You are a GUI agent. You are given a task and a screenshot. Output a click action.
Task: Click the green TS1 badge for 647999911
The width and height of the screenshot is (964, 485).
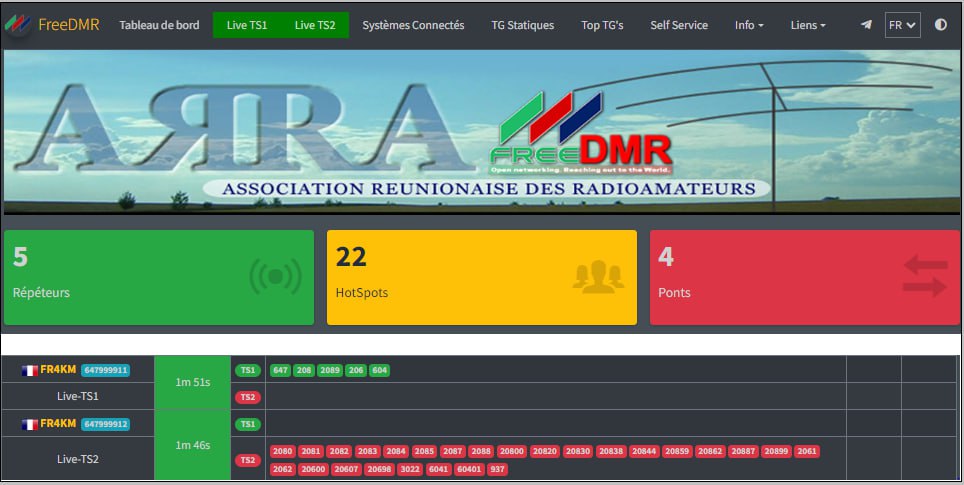click(x=248, y=370)
